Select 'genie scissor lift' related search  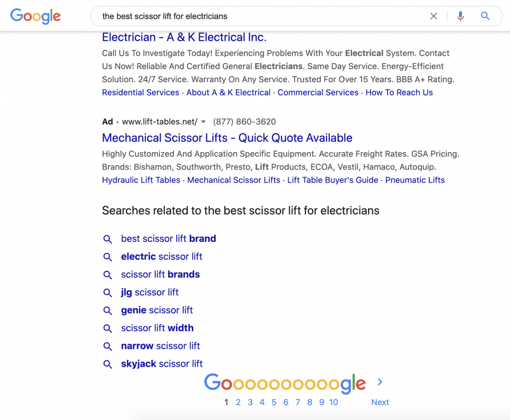(x=157, y=311)
